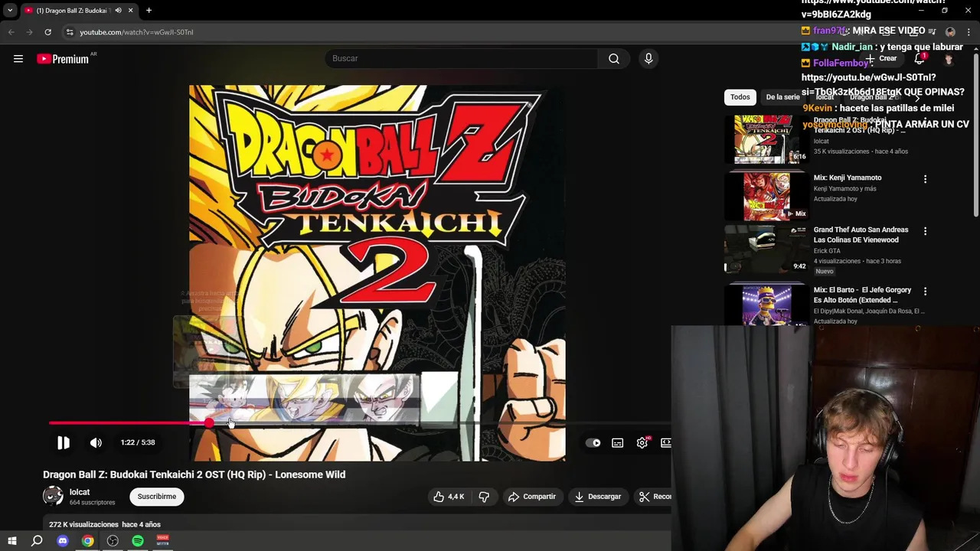Open the player settings gear
The height and width of the screenshot is (551, 980).
click(x=642, y=442)
